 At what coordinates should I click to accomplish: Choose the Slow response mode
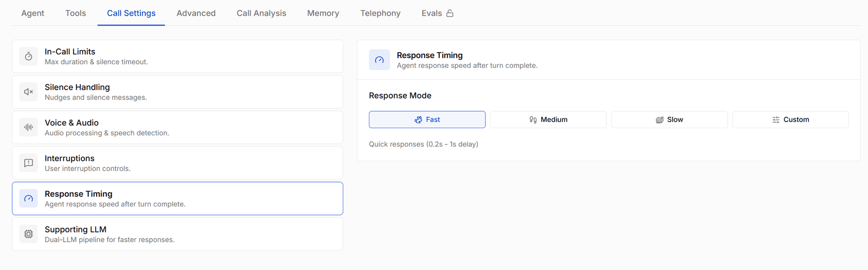(x=669, y=120)
